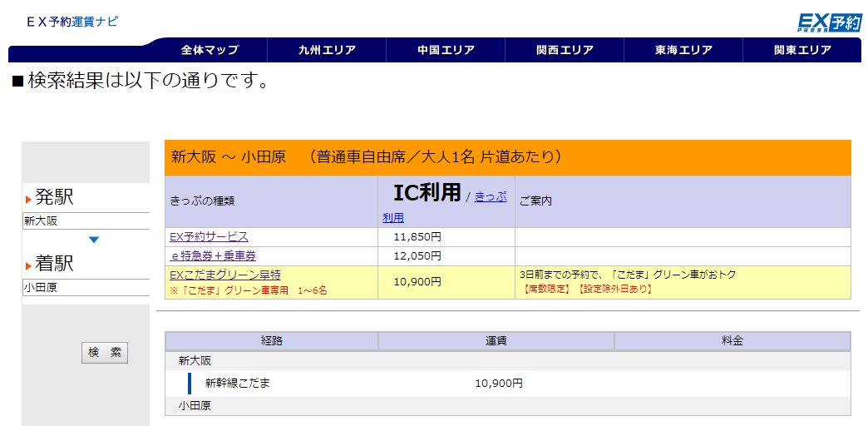Click the きっぷの種類 header cell
Image resolution: width=868 pixels, height=426 pixels.
tap(271, 201)
